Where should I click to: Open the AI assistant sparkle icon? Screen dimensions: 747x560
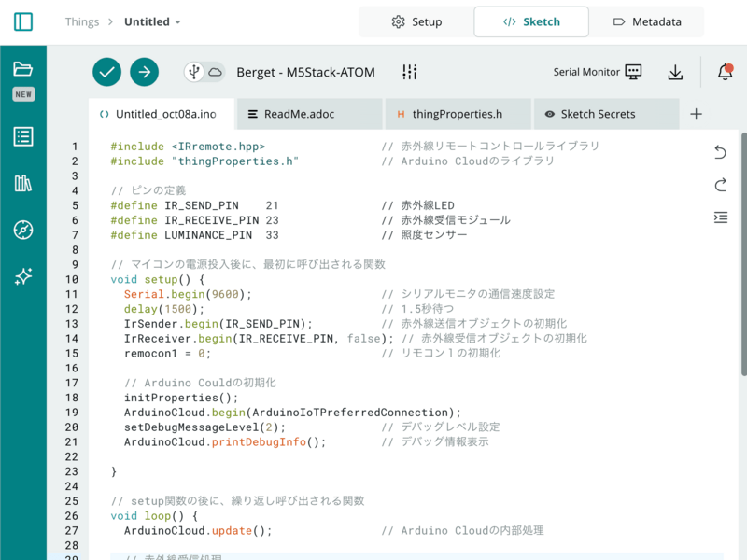23,276
